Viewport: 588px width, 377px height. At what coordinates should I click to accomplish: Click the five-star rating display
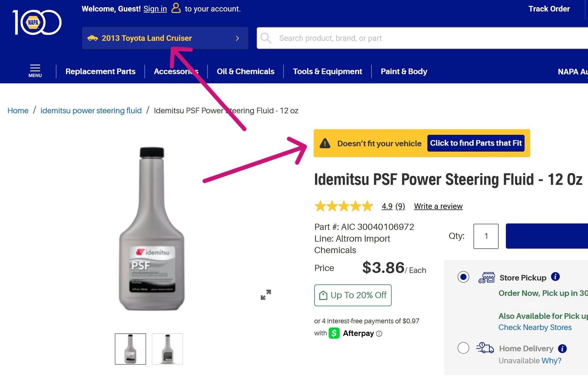coord(344,206)
